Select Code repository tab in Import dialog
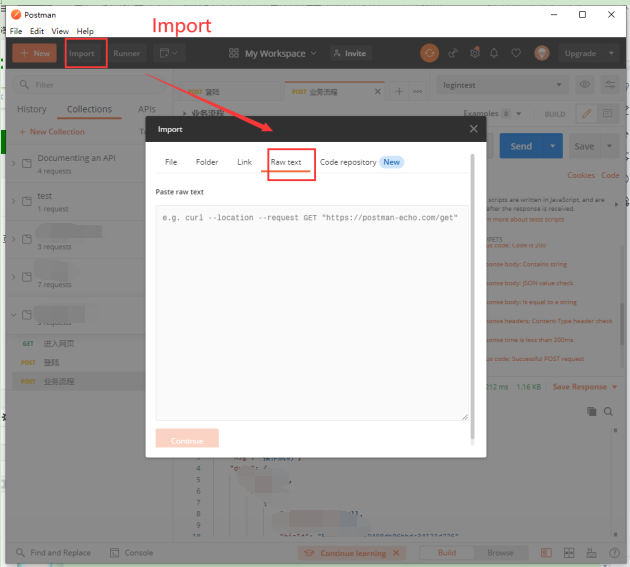Screen dimensions: 630x567 (x=348, y=162)
